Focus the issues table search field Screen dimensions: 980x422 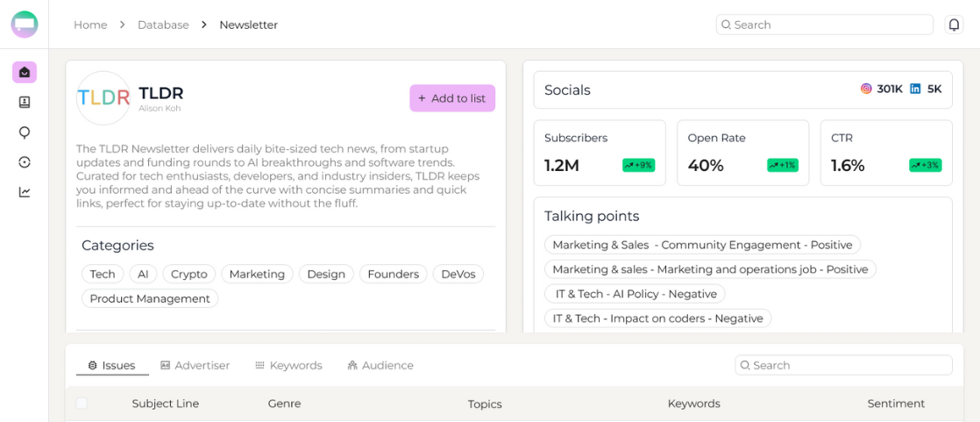coord(844,365)
